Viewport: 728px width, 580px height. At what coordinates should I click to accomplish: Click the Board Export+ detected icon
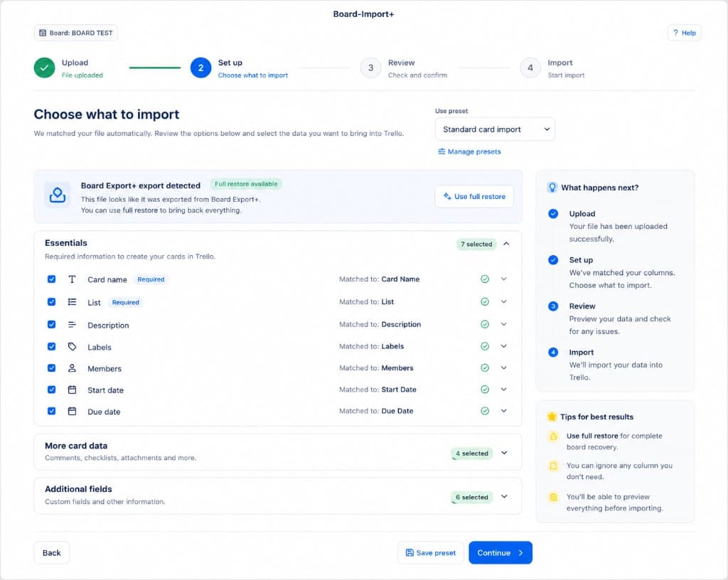58,195
